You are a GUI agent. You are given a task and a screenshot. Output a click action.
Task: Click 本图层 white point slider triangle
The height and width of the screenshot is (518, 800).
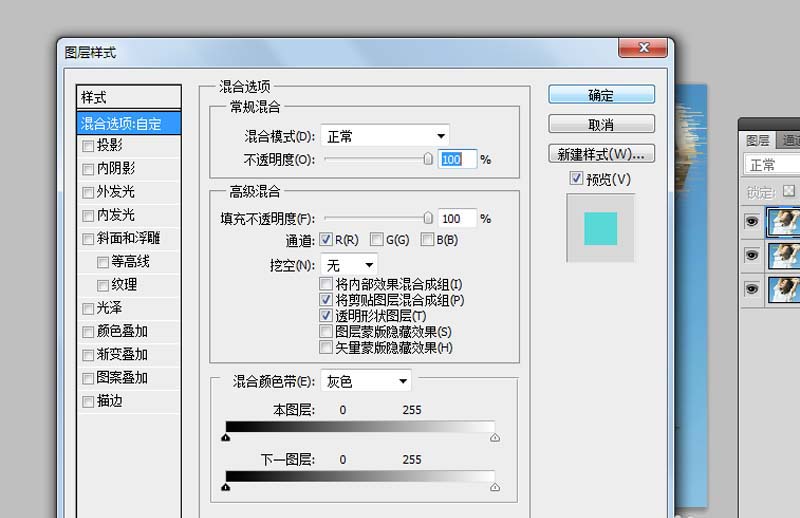(x=495, y=438)
